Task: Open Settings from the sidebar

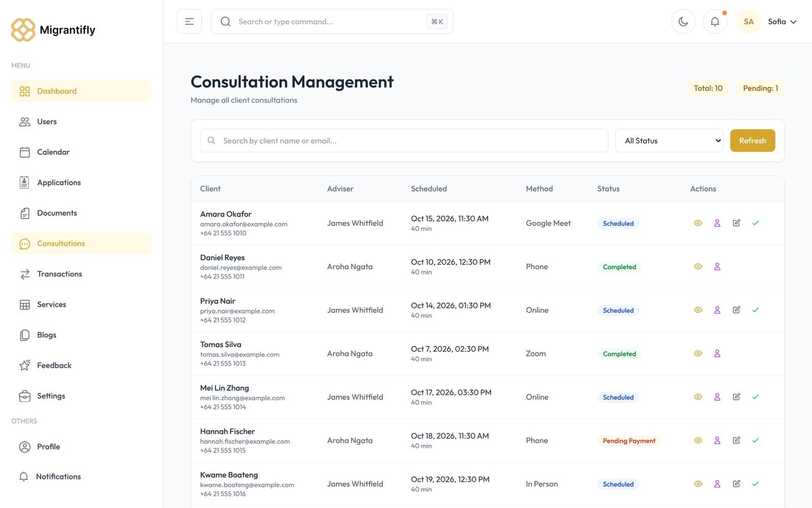Action: coord(81,396)
